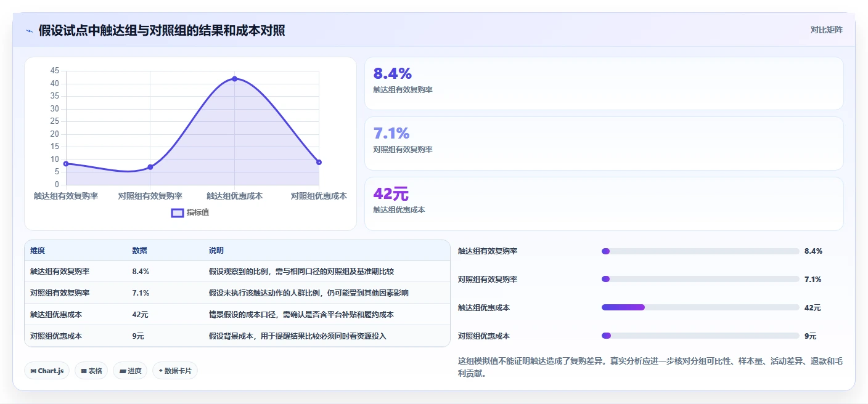The image size is (868, 404).
Task: Click the 触达组有效复购率 data point on the chart
Action: click(66, 164)
